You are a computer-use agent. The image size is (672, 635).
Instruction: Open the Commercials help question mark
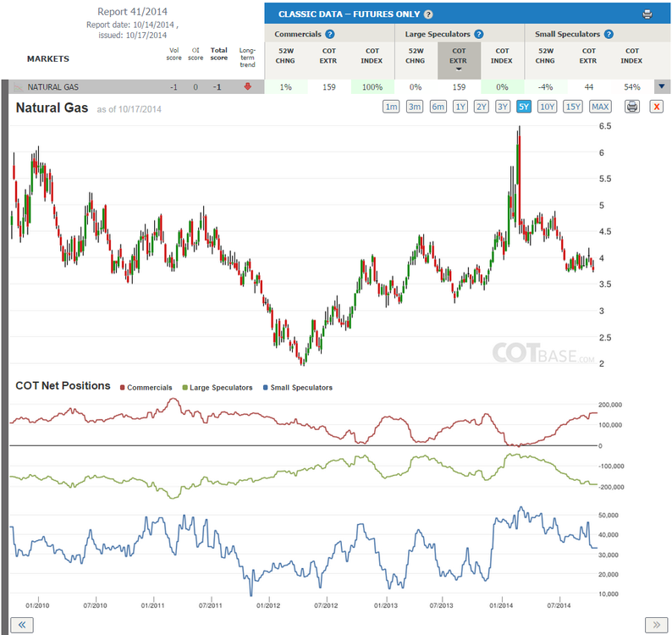[329, 35]
